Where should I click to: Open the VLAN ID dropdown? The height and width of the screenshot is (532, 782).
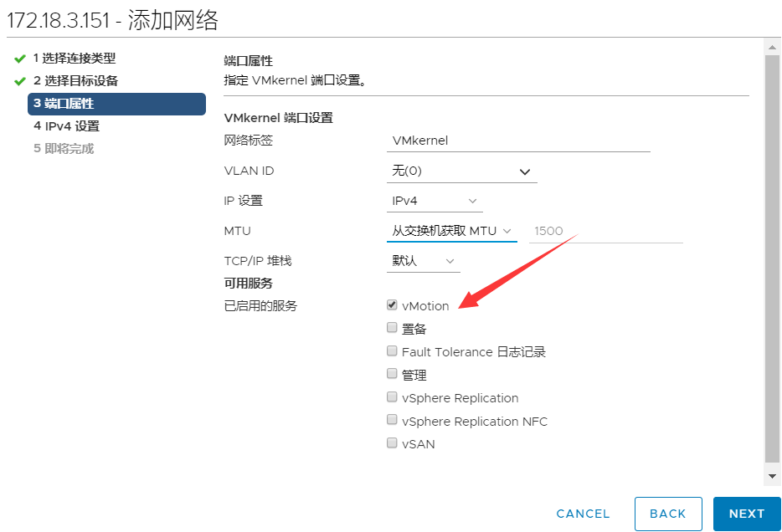click(x=462, y=171)
